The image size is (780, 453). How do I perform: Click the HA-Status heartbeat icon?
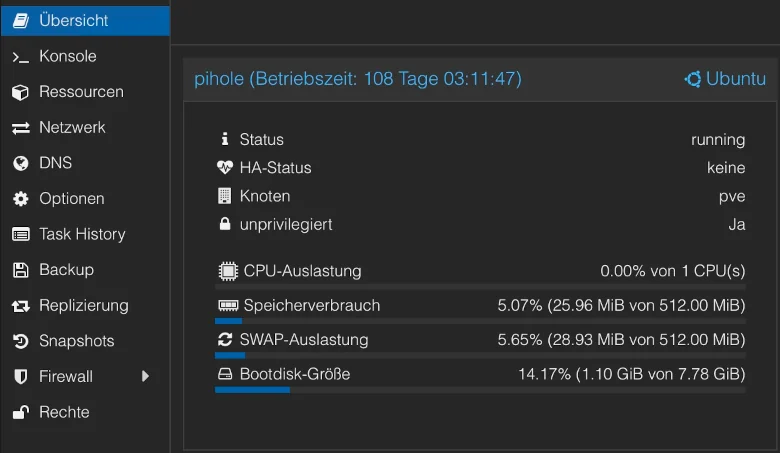pos(225,168)
